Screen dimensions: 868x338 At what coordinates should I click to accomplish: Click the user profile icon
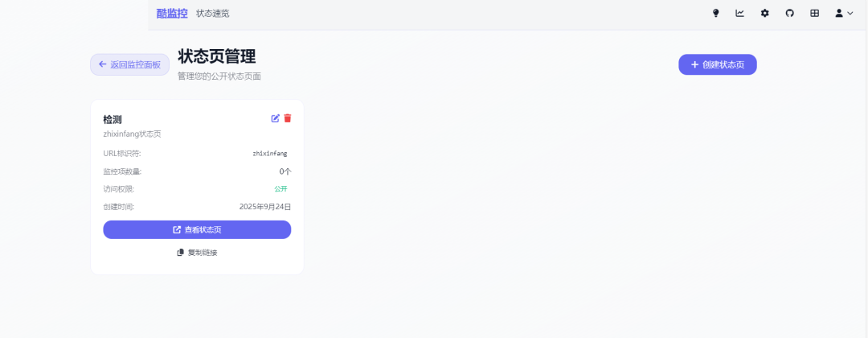tap(839, 14)
